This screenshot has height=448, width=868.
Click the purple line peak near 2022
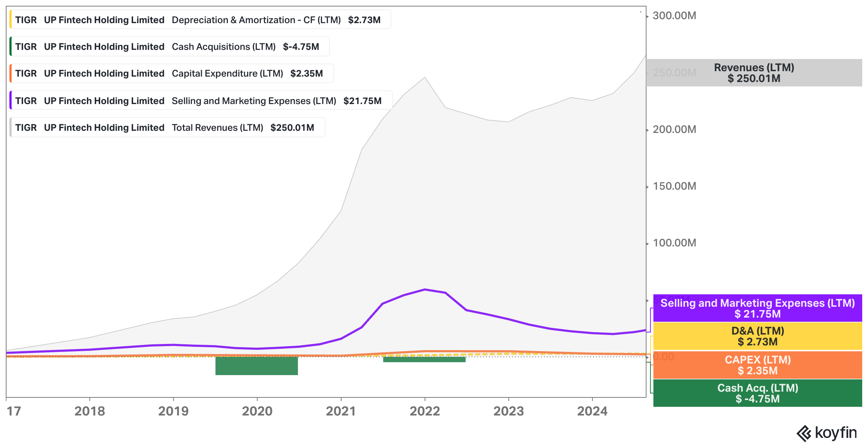click(425, 289)
